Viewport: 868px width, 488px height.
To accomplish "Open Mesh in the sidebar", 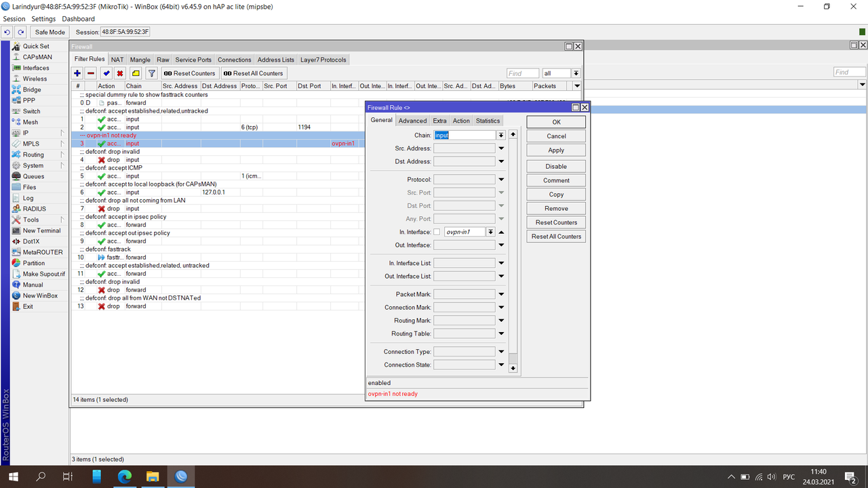I will point(31,122).
